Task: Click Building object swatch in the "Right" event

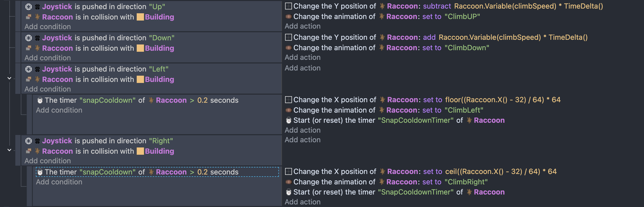Action: click(140, 151)
